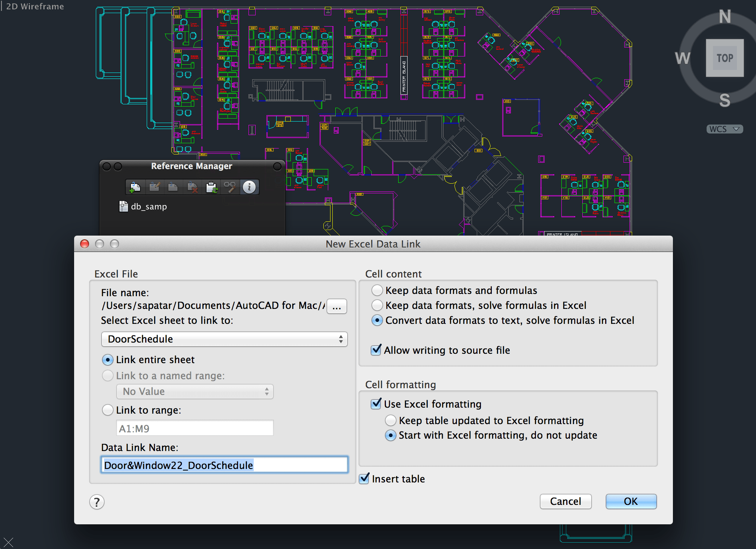This screenshot has width=756, height=549.
Task: Select the TOP face of the ViewCube
Action: 725,58
